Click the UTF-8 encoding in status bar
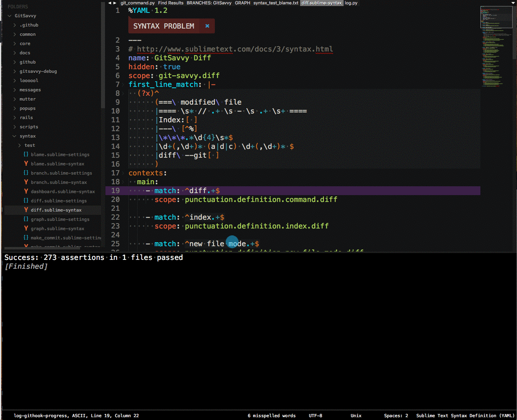 [315, 416]
